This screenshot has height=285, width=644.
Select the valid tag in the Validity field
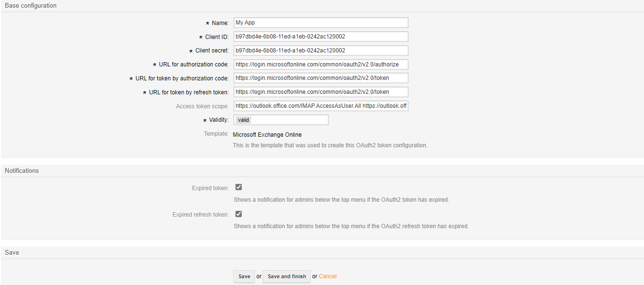point(242,119)
